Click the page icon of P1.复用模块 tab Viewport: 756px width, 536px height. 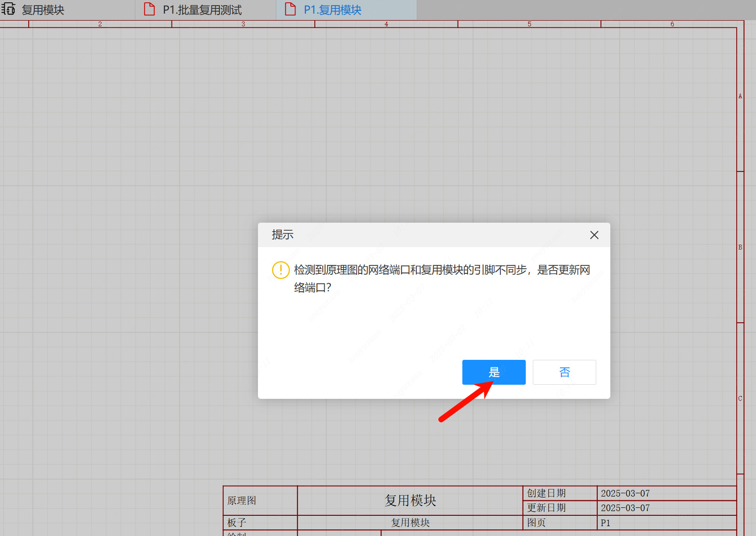[x=290, y=9]
